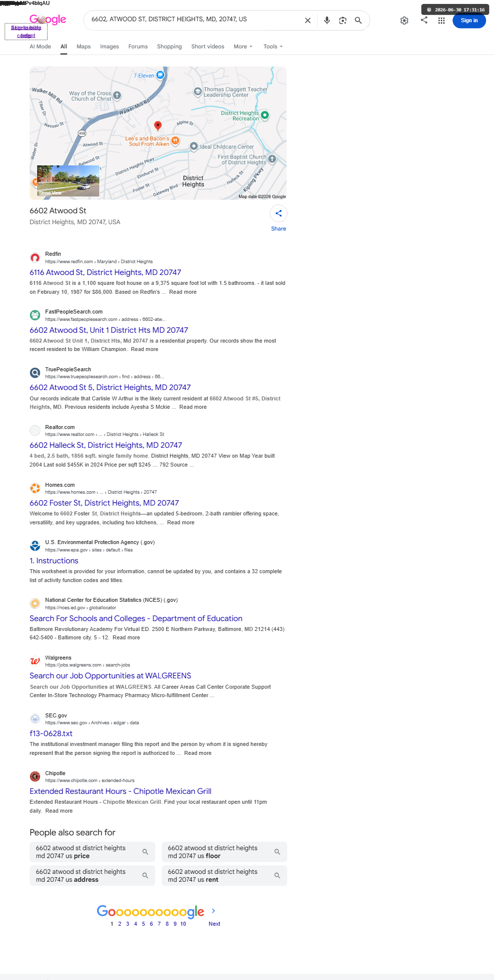Click the magnifier search submit icon

[x=358, y=20]
